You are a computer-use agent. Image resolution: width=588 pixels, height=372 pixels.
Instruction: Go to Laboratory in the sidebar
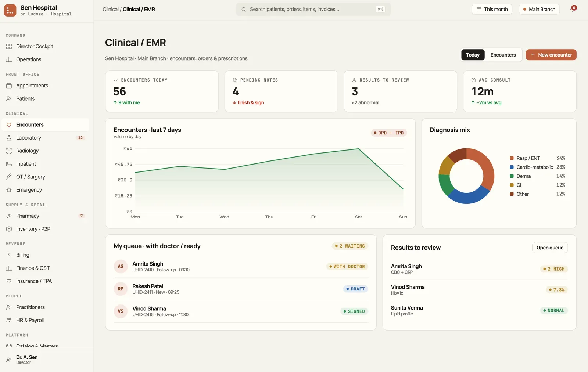(x=45, y=138)
